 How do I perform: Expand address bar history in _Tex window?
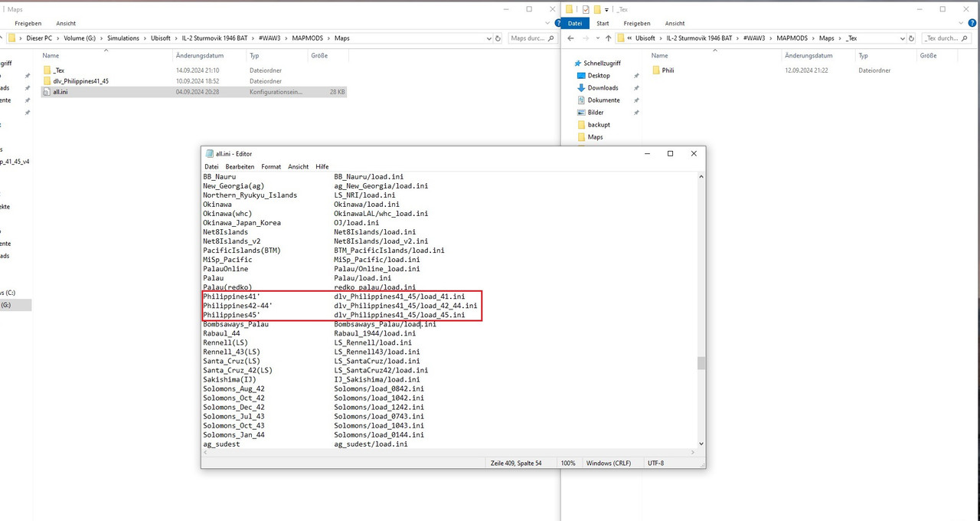(x=902, y=38)
